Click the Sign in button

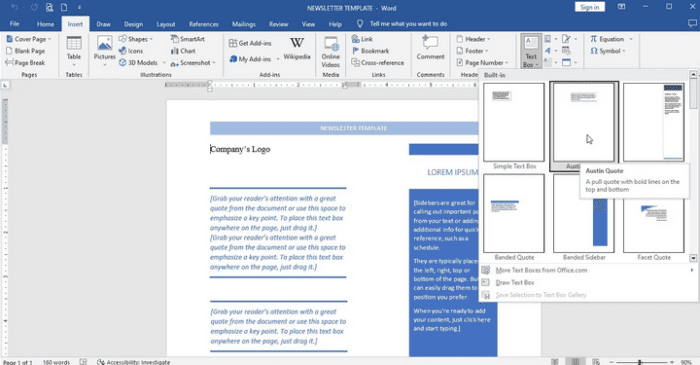tap(590, 7)
